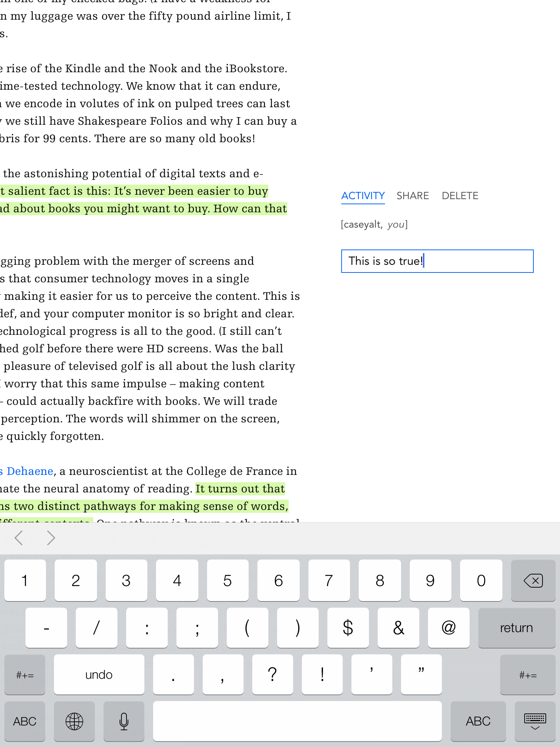Tap the backspace delete key
Screen dimensions: 560x747
[x=533, y=581]
